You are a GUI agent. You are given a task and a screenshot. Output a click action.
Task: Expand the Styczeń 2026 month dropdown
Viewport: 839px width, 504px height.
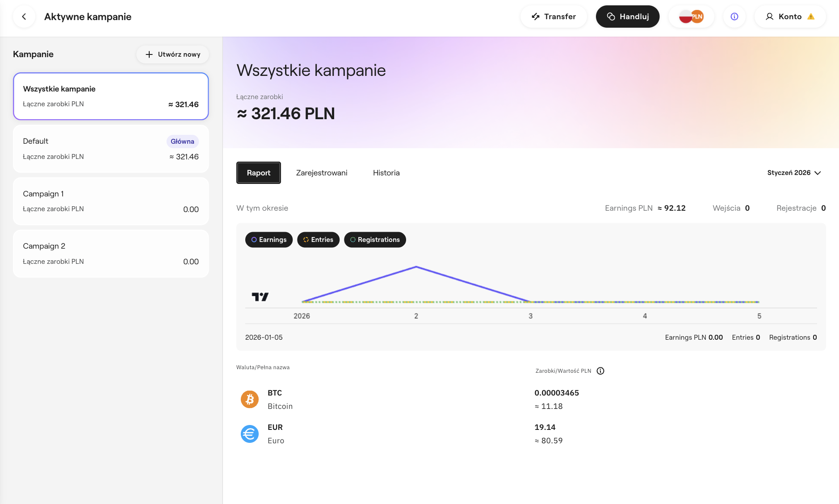(794, 173)
